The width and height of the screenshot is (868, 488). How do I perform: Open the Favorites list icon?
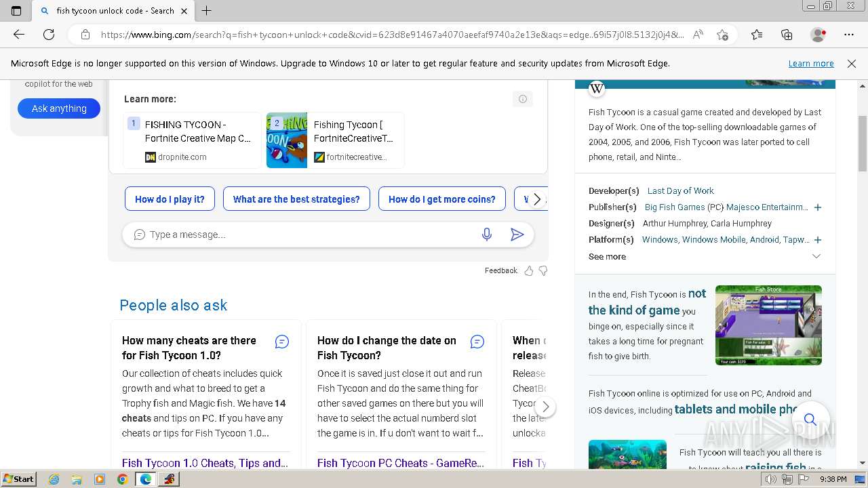coord(757,35)
